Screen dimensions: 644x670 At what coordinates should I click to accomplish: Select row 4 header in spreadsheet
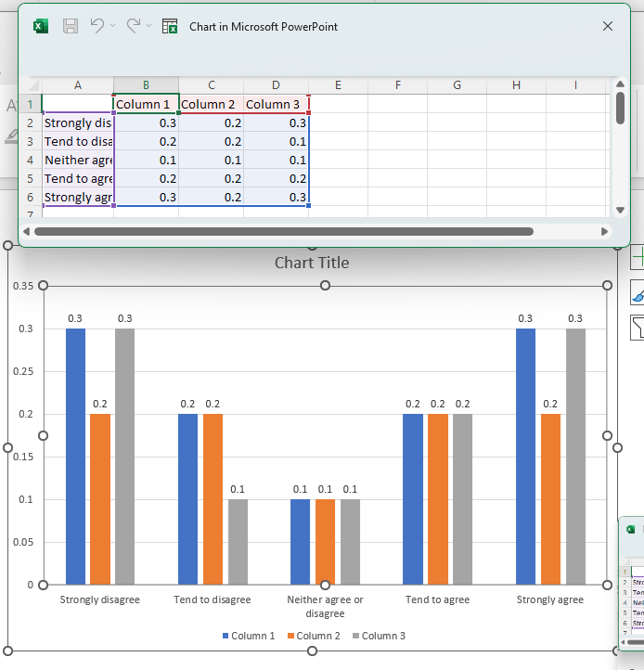point(30,160)
